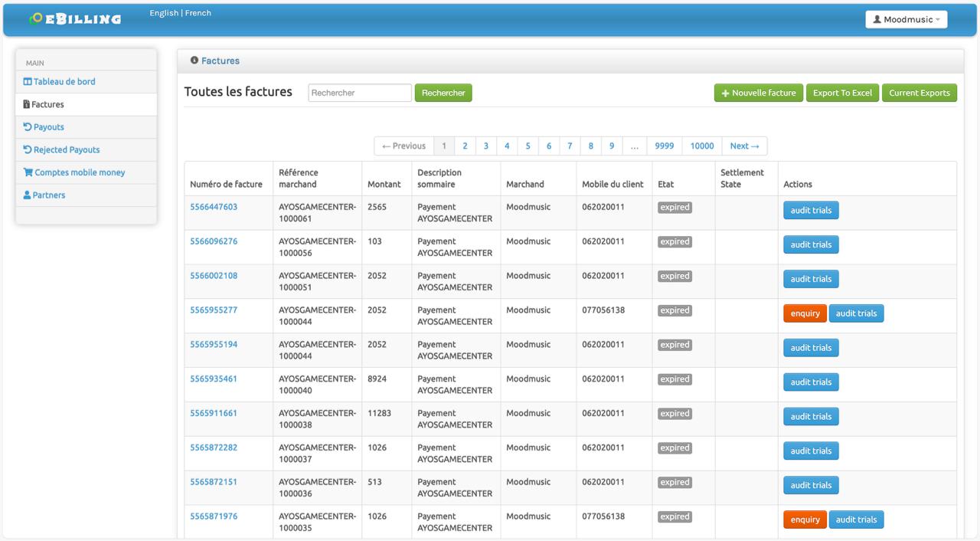Go to Next page
Image resolution: width=980 pixels, height=541 pixels.
coord(744,146)
